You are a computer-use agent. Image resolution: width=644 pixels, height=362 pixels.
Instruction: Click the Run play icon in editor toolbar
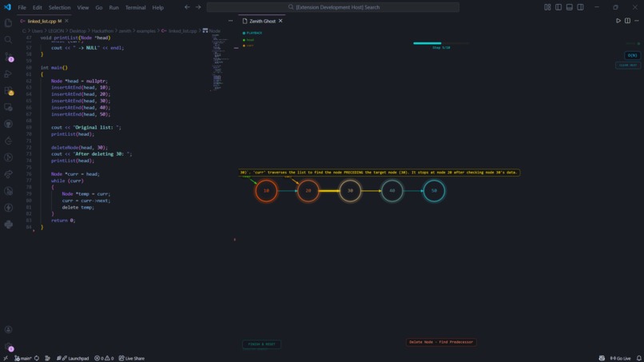(618, 21)
